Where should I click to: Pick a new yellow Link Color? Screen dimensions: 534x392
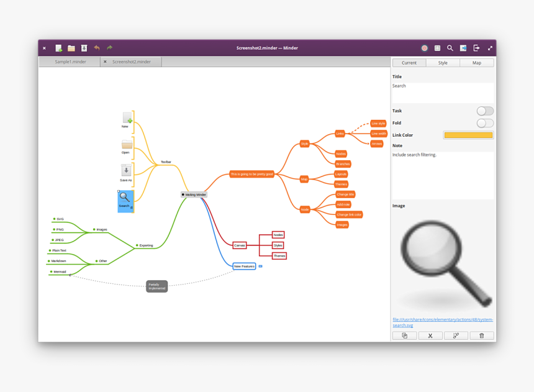tap(468, 135)
